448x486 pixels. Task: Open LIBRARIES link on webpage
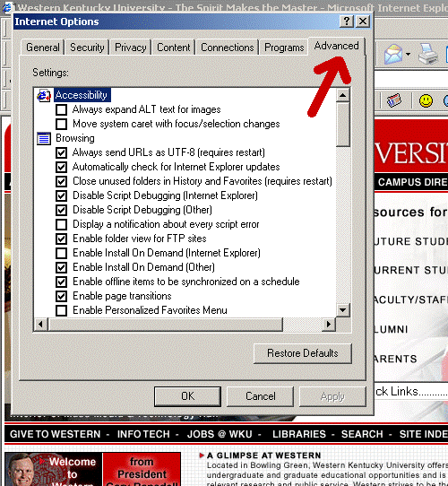coord(299,434)
